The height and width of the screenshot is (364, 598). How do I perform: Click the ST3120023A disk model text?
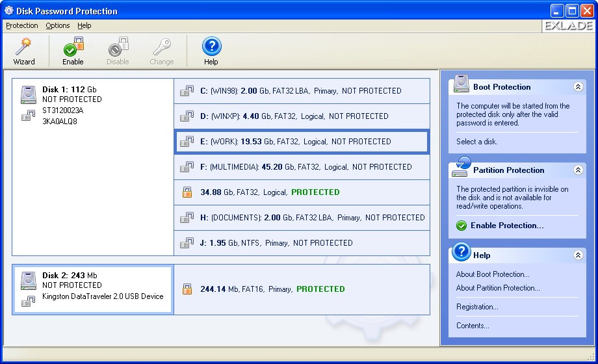point(62,110)
